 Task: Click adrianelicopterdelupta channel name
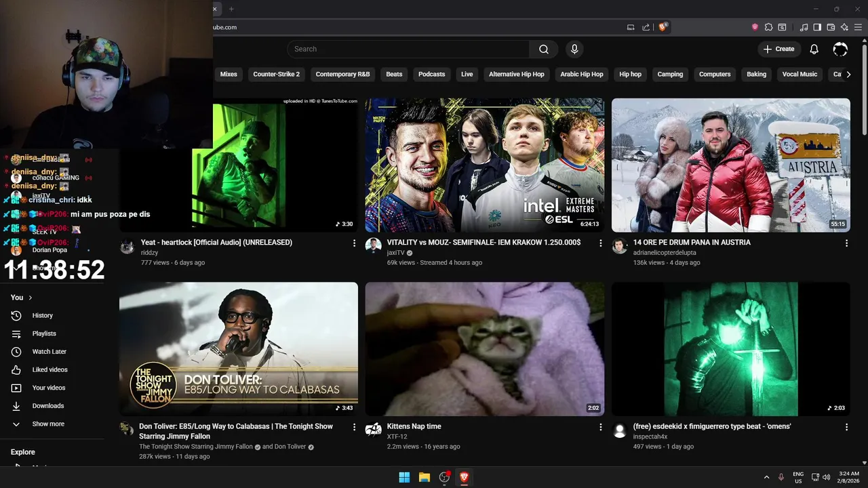[665, 253]
